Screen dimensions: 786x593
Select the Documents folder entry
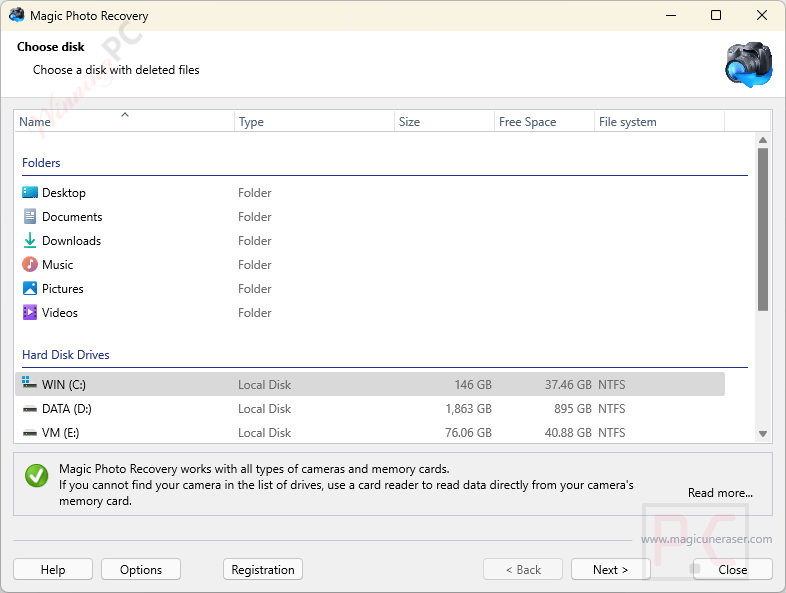pyautogui.click(x=370, y=217)
